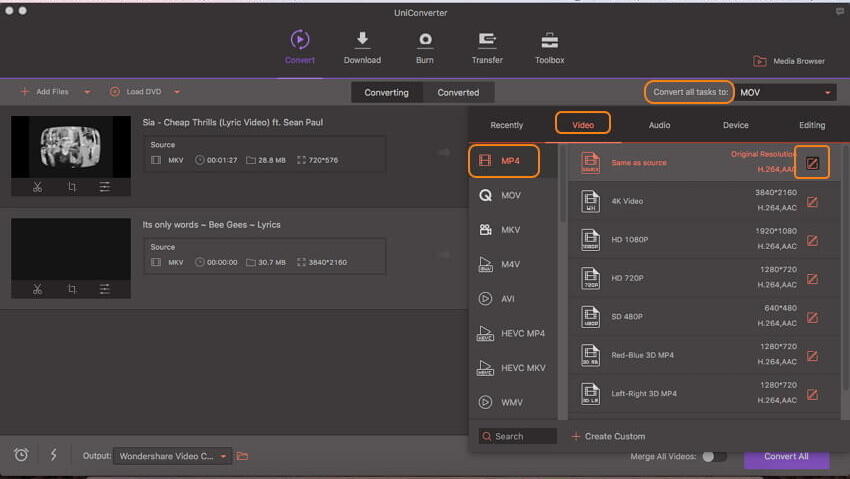This screenshot has width=850, height=479.
Task: Edit the HD 1080P preset settings
Action: (x=812, y=241)
